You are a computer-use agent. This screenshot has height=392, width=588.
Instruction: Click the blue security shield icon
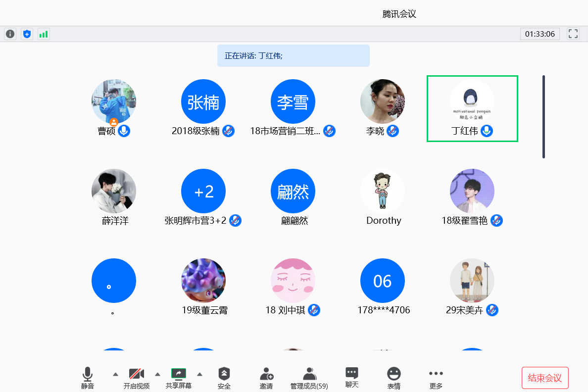27,34
